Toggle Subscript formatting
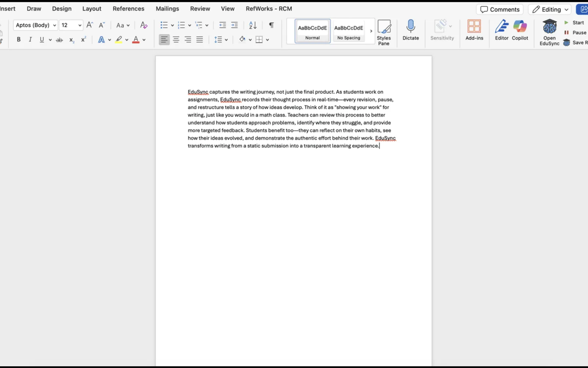Screen dimensions: 588x368 pyautogui.click(x=72, y=40)
